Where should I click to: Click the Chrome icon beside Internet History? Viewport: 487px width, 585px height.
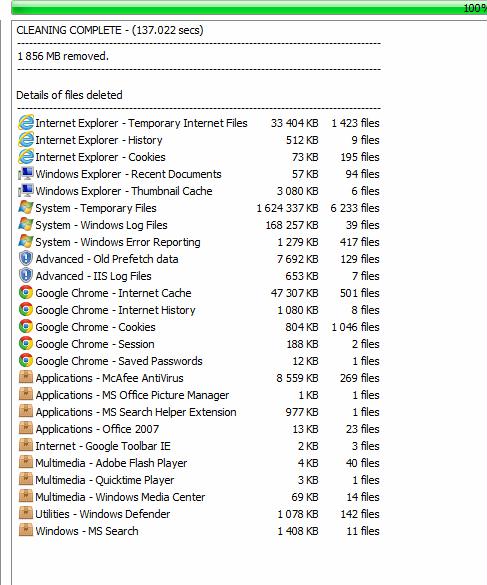(x=26, y=310)
